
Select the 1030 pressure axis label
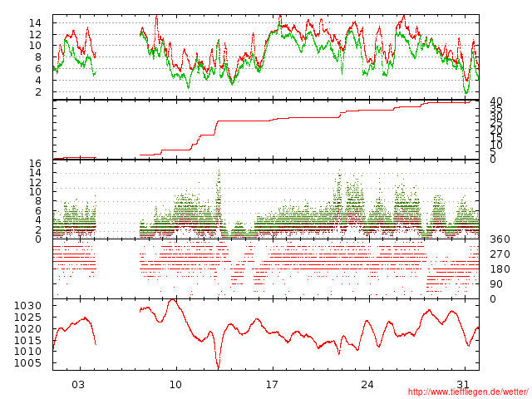pos(27,306)
